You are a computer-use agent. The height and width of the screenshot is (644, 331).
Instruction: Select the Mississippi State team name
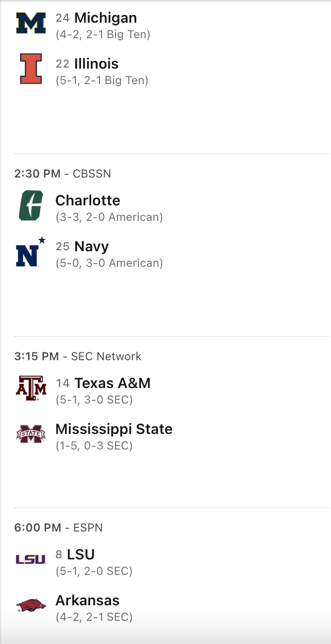114,429
